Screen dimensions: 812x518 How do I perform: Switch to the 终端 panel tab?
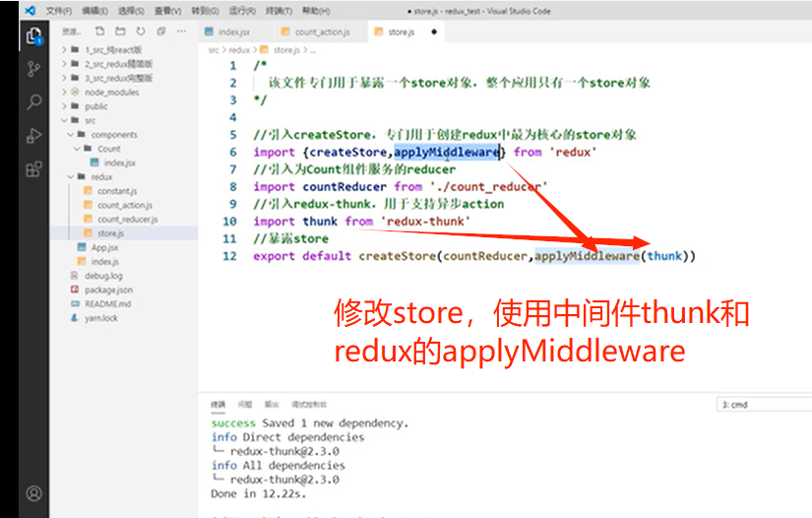point(219,404)
